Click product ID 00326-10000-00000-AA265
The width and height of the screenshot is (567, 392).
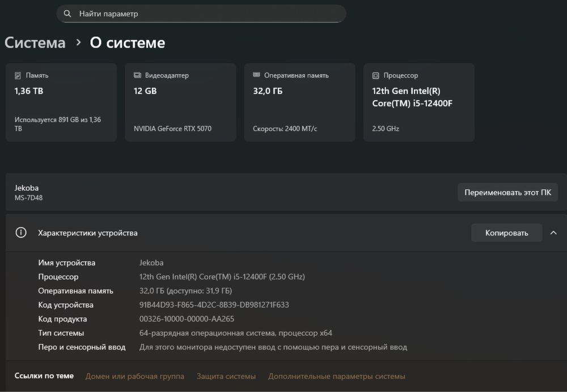(x=187, y=319)
